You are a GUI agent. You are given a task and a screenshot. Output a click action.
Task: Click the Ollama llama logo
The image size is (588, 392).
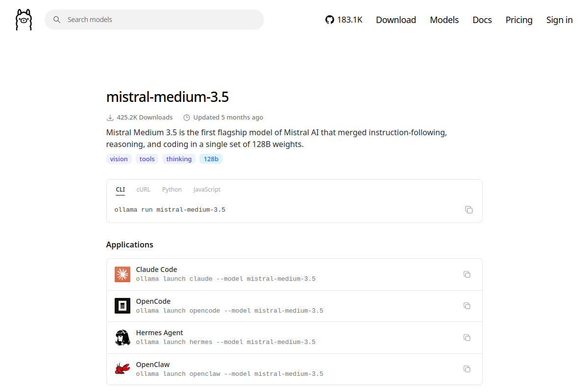coord(24,20)
